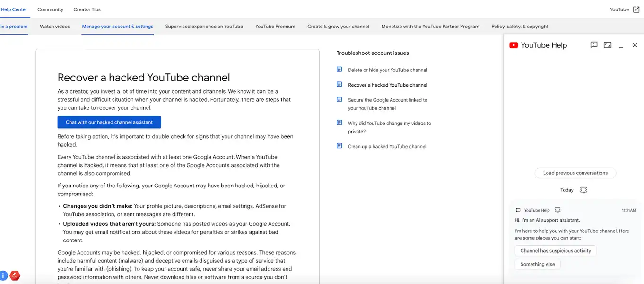Click article icon beside Delete or hide channel

(339, 69)
